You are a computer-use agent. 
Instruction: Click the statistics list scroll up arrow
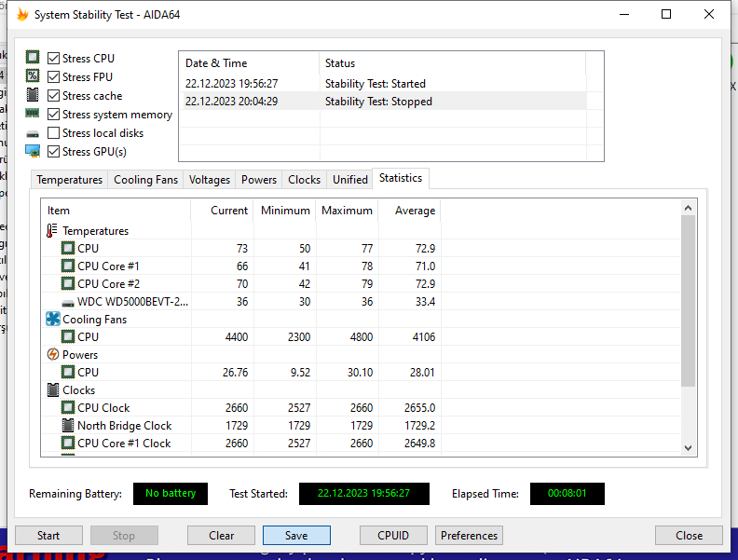pyautogui.click(x=688, y=208)
